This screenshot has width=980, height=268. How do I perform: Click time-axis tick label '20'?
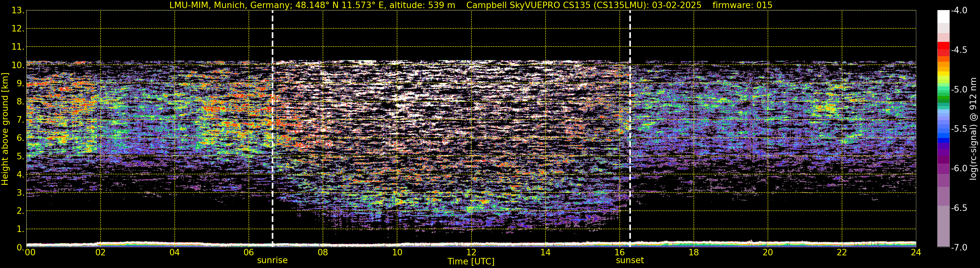click(768, 252)
